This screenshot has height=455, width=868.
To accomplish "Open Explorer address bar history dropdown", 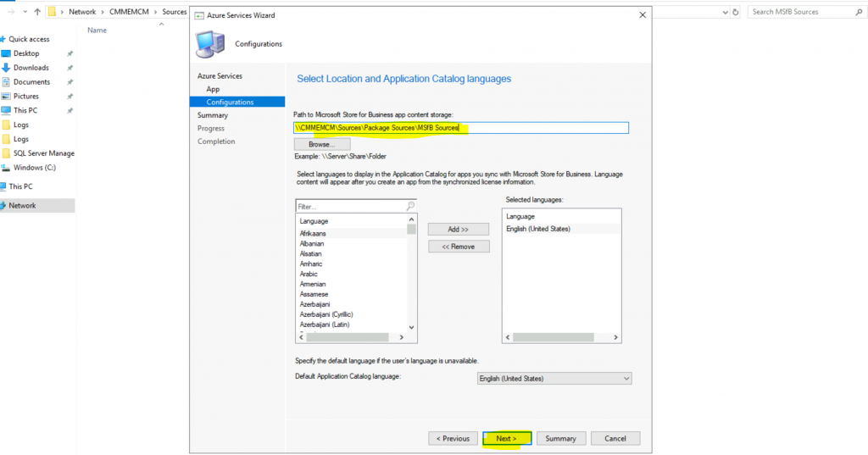I will tap(725, 12).
